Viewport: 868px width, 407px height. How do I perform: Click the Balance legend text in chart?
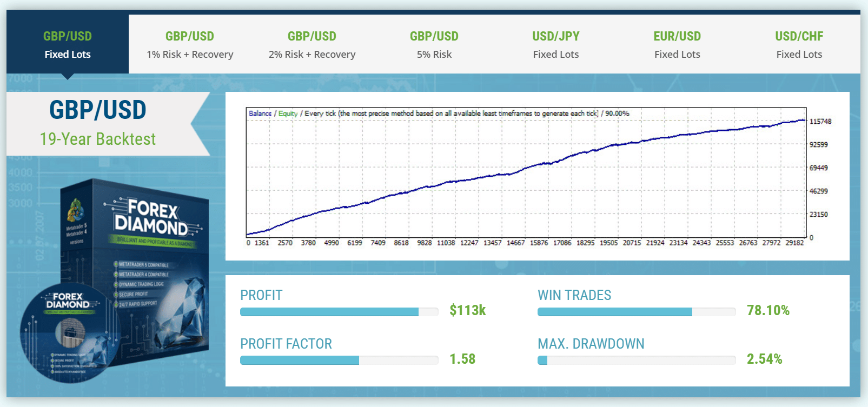pos(260,114)
